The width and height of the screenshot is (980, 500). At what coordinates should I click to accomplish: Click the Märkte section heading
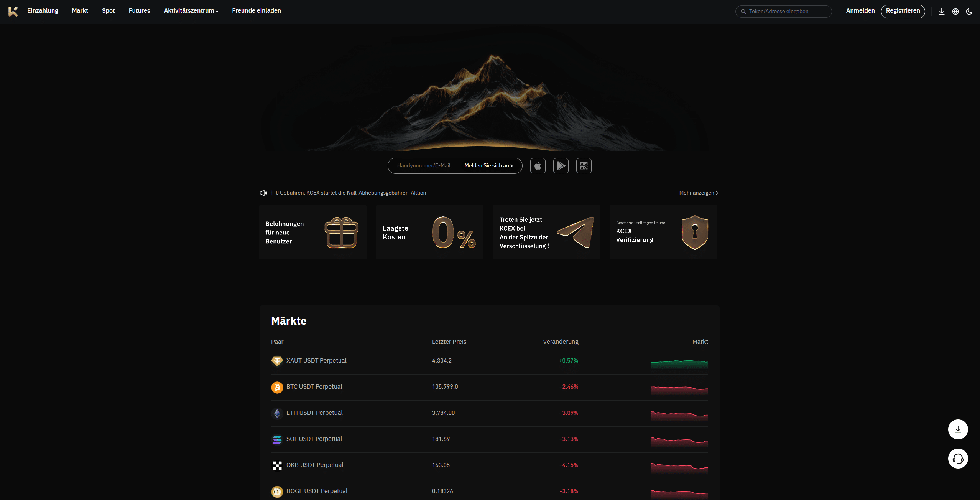288,321
